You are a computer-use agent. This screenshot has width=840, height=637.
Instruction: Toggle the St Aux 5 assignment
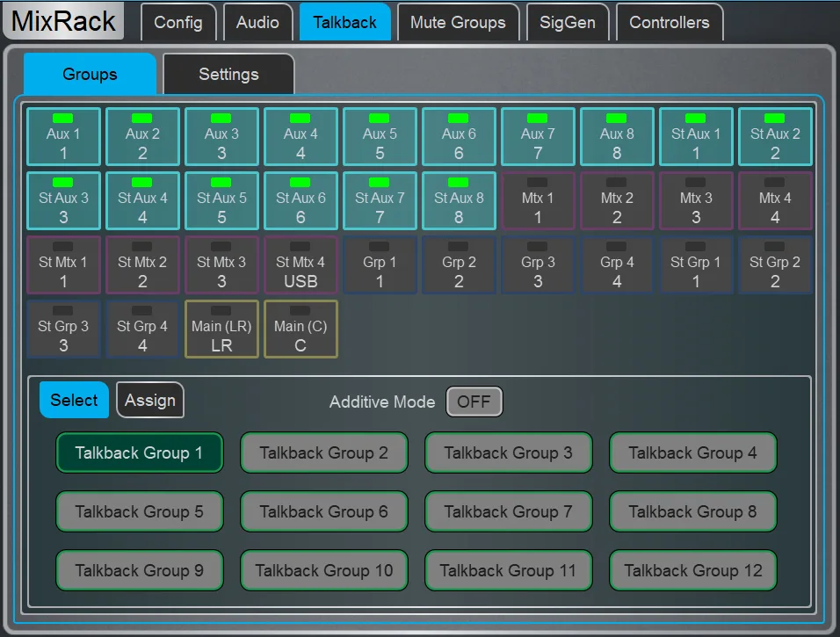221,201
